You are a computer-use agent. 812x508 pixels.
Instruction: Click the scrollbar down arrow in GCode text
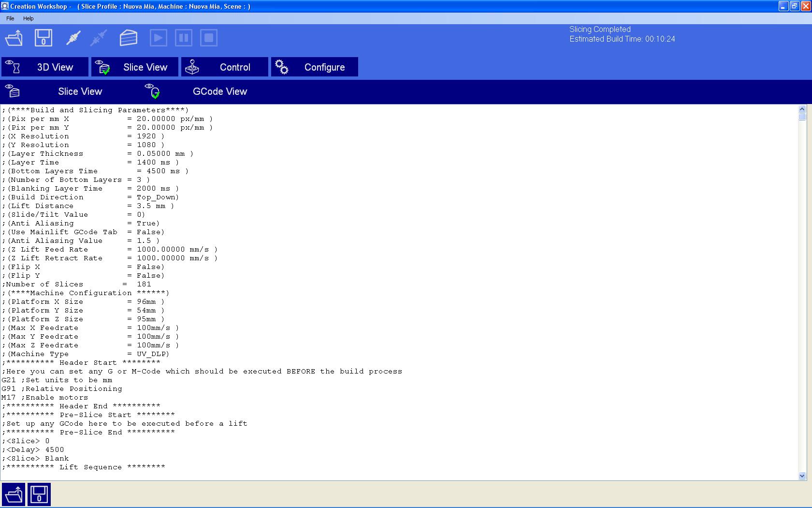[802, 476]
